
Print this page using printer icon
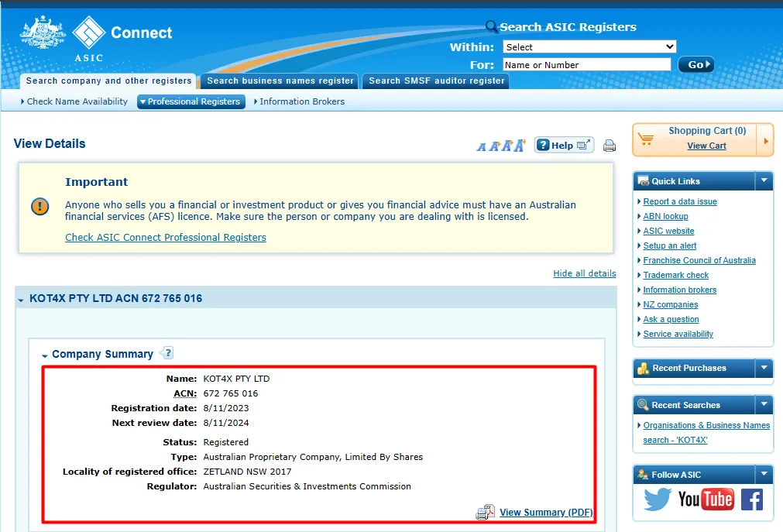610,146
